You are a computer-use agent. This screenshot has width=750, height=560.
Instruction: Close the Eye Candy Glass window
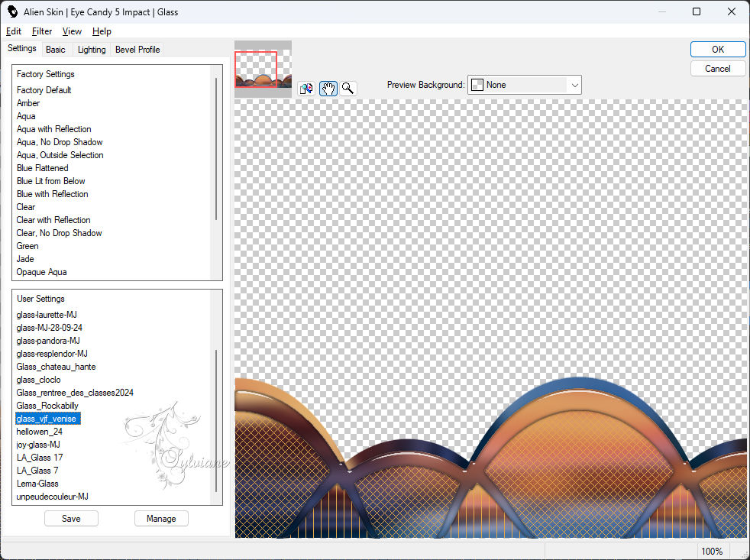(732, 11)
